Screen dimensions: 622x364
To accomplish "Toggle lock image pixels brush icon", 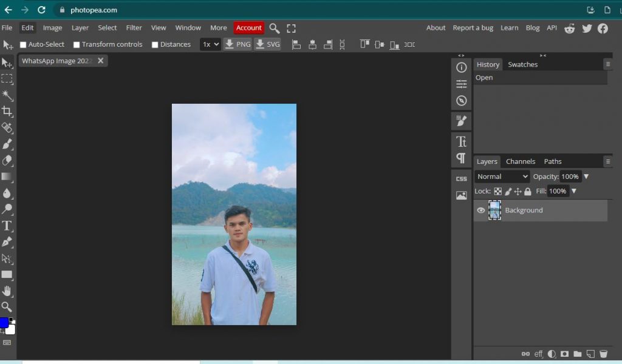I will 508,191.
